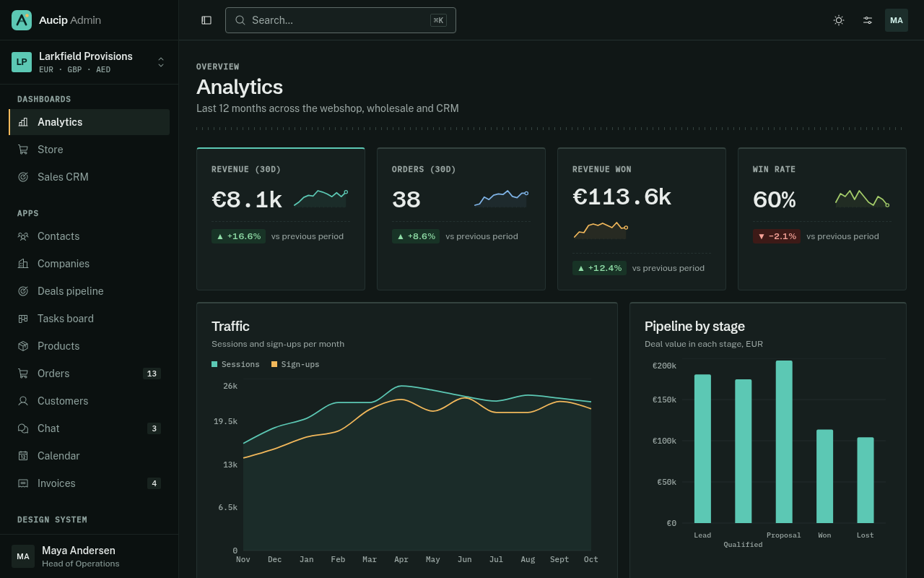The image size is (924, 578).
Task: Toggle the sidebar collapse icon
Action: click(206, 20)
